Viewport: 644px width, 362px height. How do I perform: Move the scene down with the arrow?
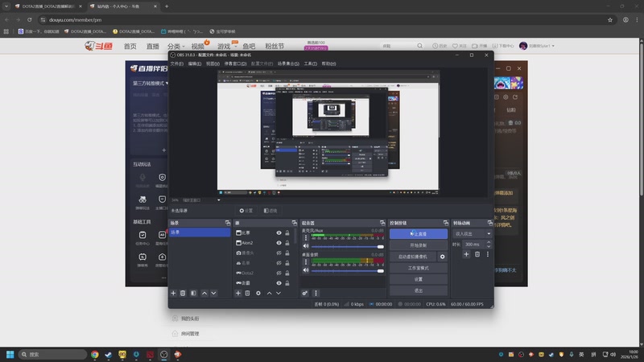(x=213, y=293)
